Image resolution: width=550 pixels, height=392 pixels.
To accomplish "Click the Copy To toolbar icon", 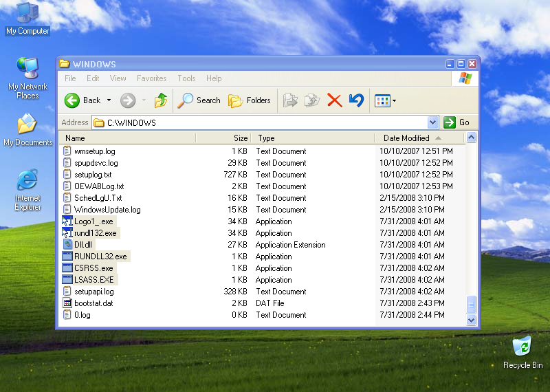I will click(312, 100).
